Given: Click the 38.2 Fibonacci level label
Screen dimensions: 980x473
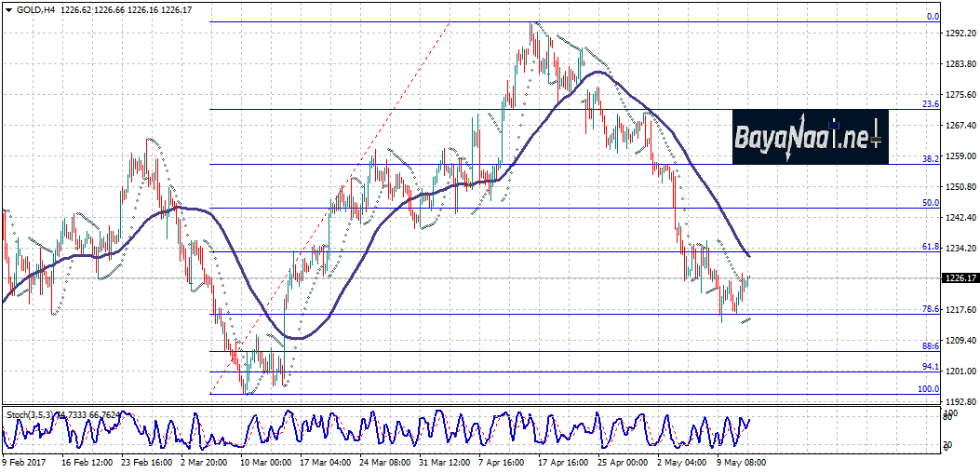Looking at the screenshot, I should (x=929, y=159).
